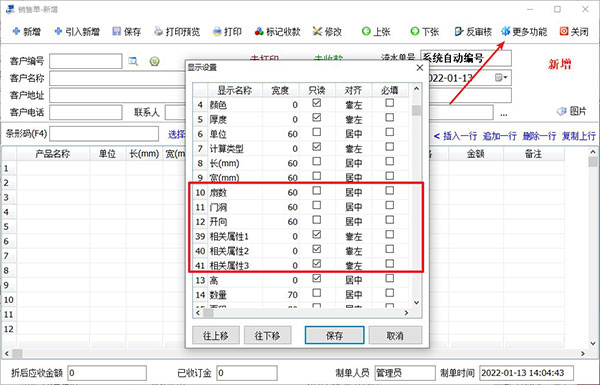Toggle 必填 checkbox for 数量 row

[x=390, y=293]
